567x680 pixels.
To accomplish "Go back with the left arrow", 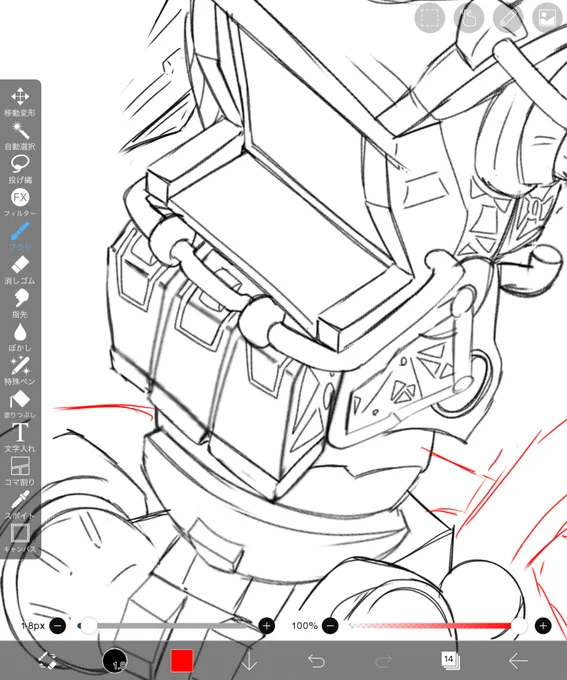I will [518, 660].
